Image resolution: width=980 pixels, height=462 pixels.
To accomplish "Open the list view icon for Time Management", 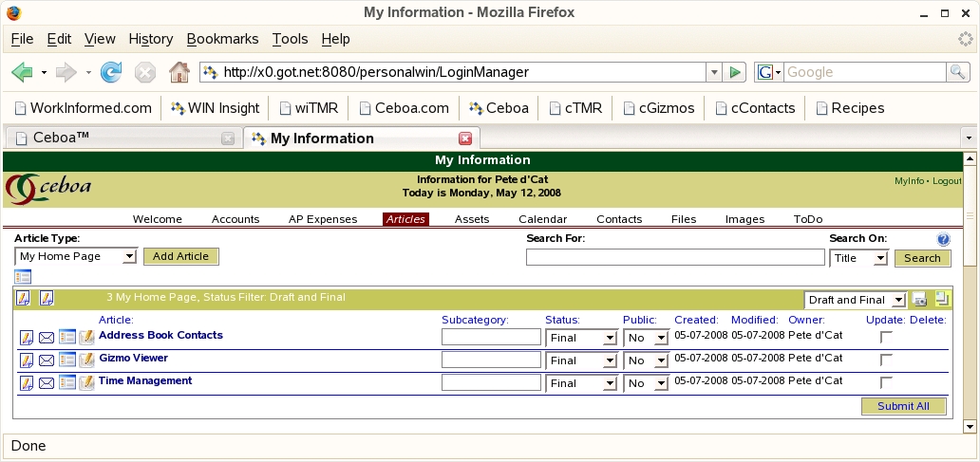I will [x=66, y=383].
